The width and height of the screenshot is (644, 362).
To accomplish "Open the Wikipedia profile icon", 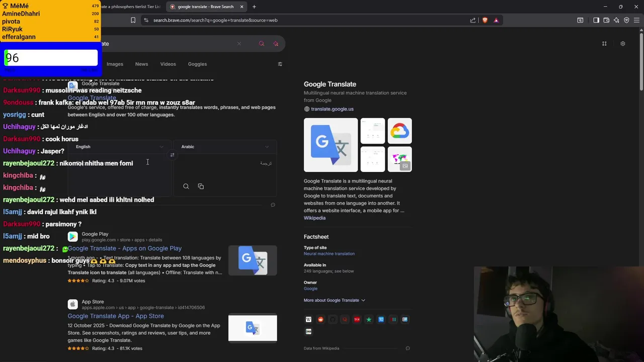I will pos(308,319).
